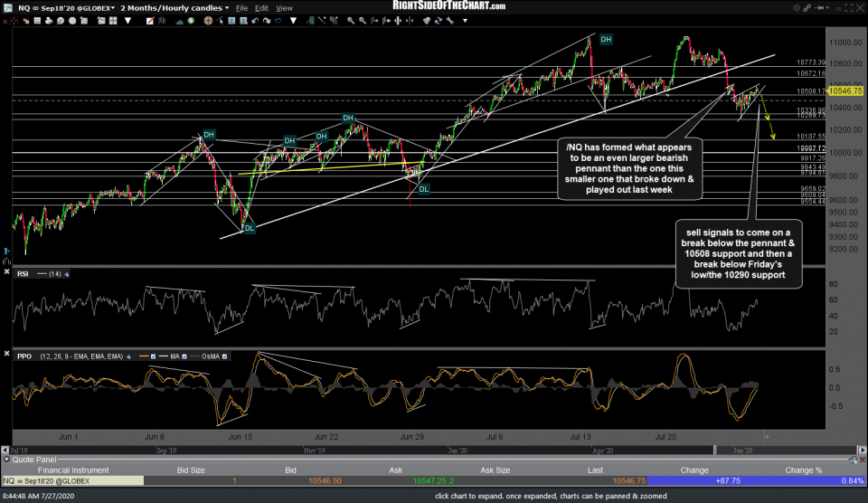
Task: Toggle the MA line checkbox
Action: [x=184, y=356]
